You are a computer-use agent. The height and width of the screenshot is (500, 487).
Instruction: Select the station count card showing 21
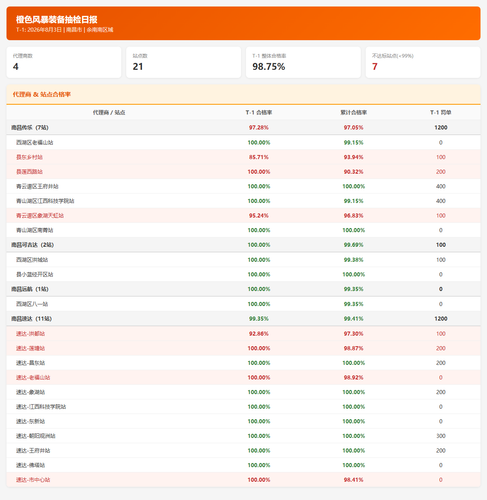point(183,62)
